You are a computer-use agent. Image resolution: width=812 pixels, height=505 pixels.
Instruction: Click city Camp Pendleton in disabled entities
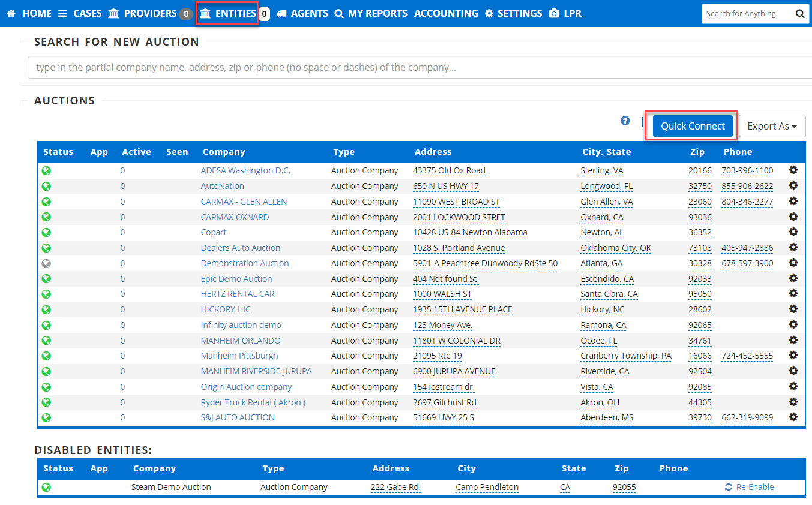(x=487, y=487)
